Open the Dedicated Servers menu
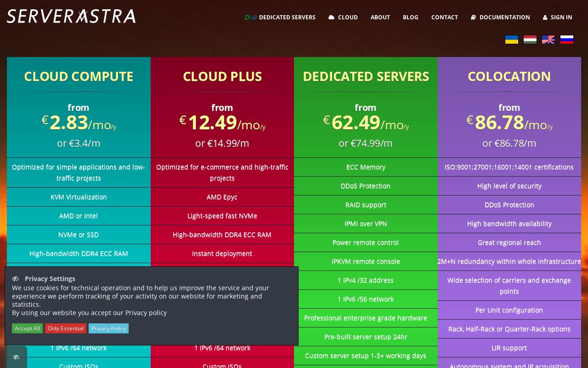 coord(280,17)
